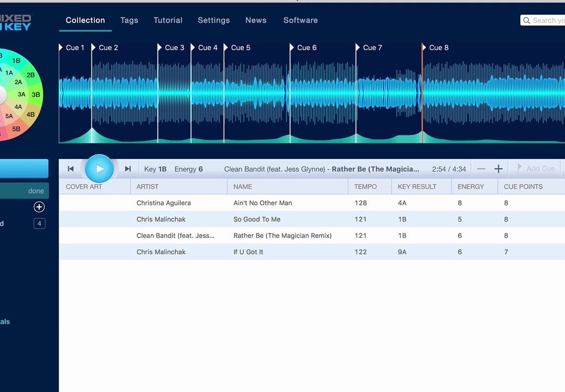This screenshot has width=565, height=392.
Task: Focus the search field
Action: [543, 21]
